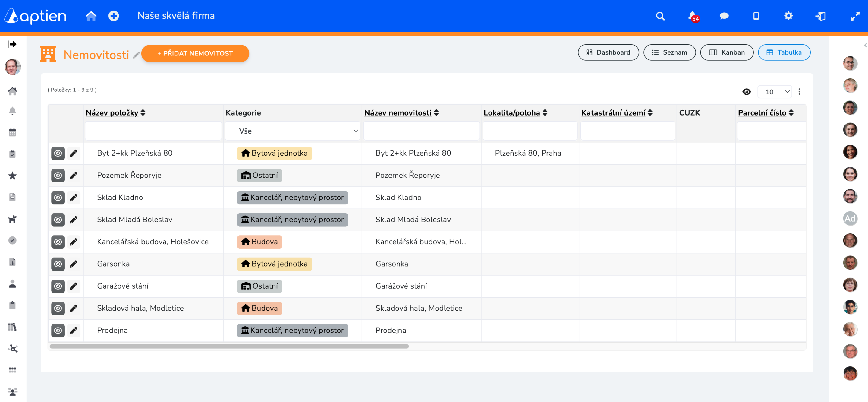Switch to Tabulka view
The height and width of the screenshot is (402, 868).
[x=784, y=52]
